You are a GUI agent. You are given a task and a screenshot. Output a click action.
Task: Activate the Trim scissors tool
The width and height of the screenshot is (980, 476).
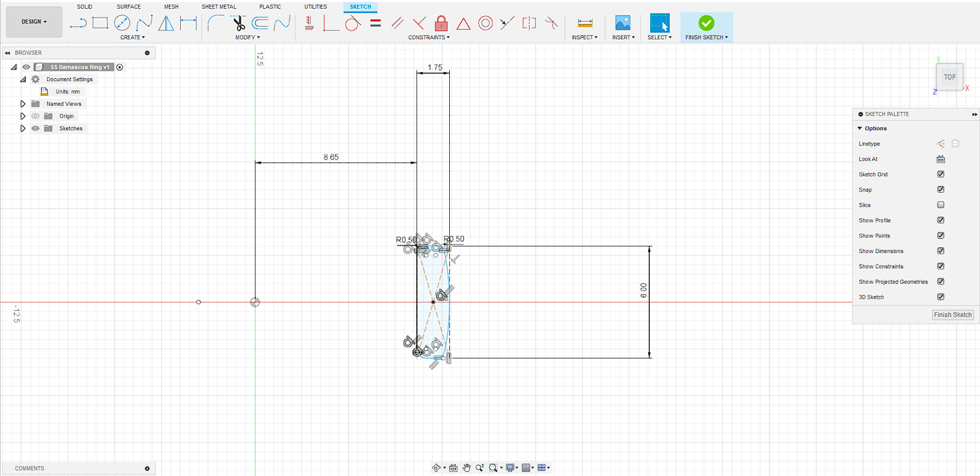point(239,24)
